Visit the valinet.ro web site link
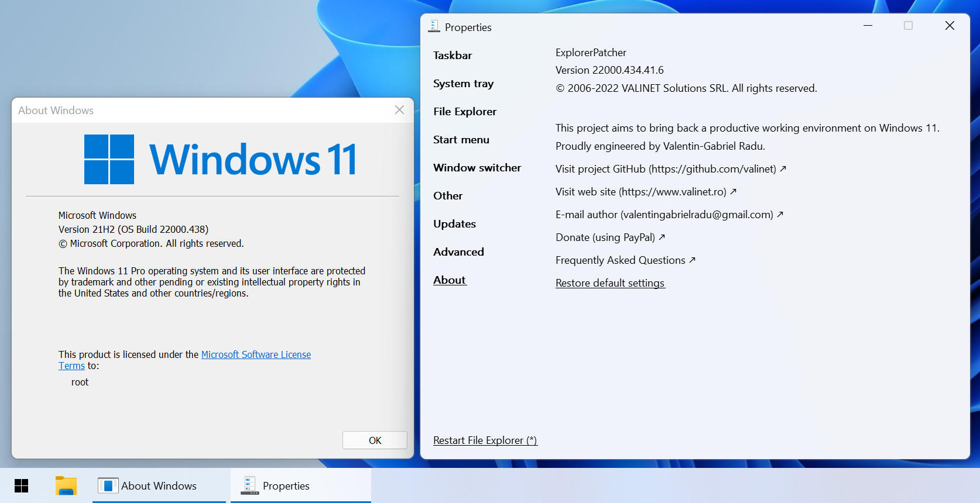The width and height of the screenshot is (980, 503). (646, 192)
